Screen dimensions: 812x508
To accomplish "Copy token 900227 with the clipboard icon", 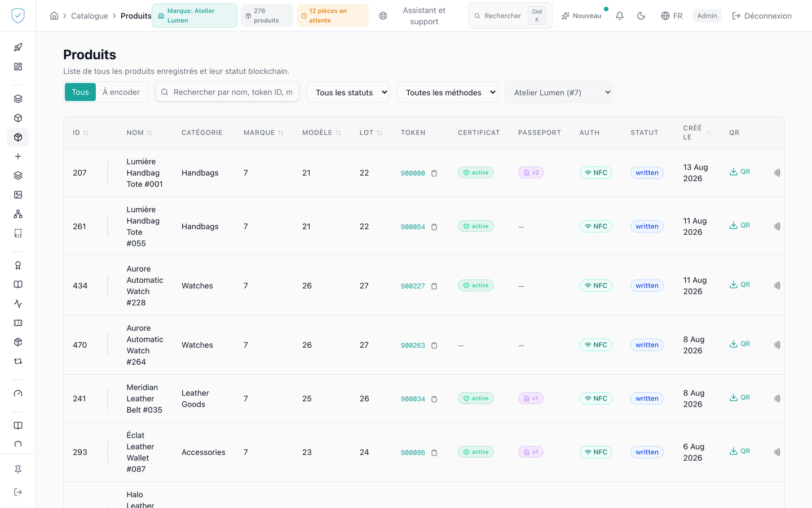I will [434, 286].
